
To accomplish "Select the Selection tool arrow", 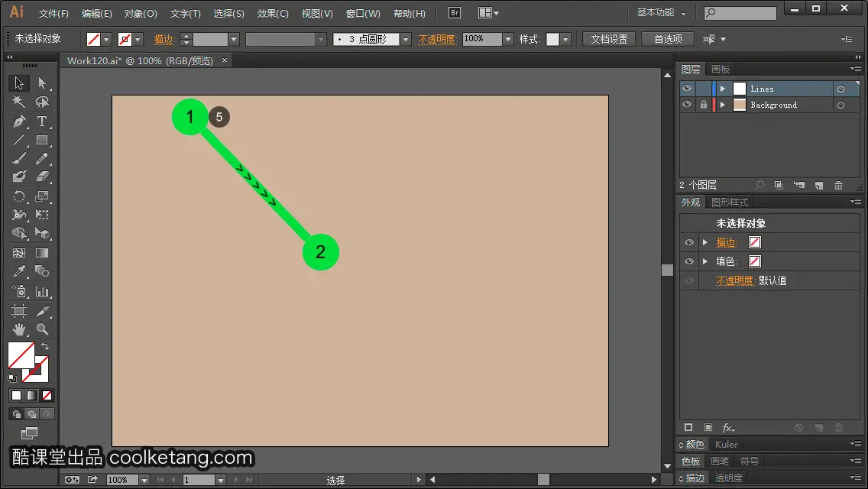I will pos(19,83).
